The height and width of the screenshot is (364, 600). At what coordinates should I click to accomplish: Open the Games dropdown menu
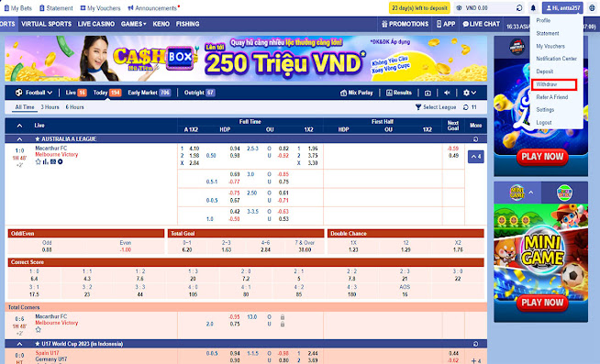tap(134, 24)
